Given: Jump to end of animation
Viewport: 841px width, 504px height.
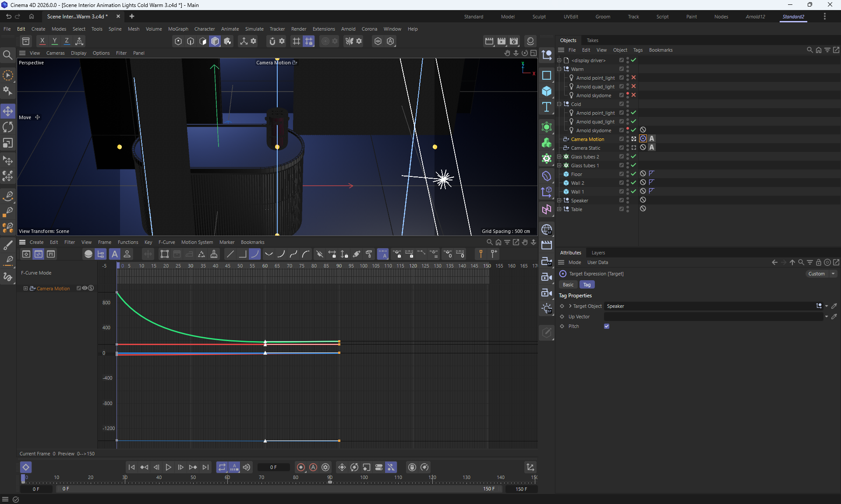Looking at the screenshot, I should click(205, 467).
